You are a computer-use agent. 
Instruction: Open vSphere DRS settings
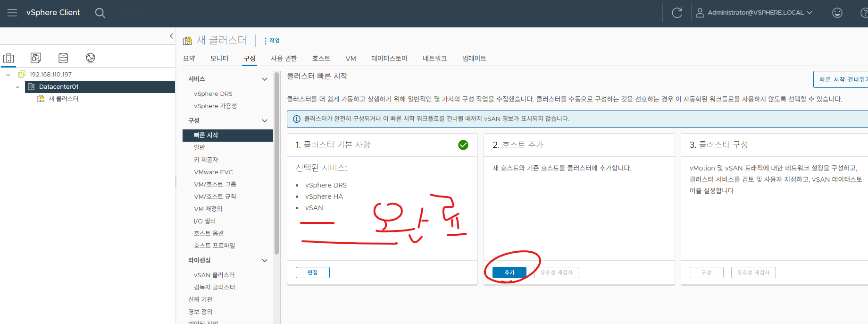click(x=213, y=94)
